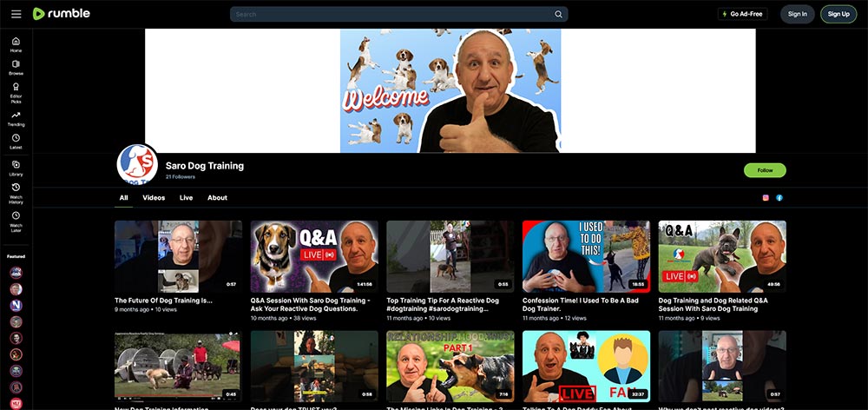Click the Rumble logo

pyautogui.click(x=62, y=14)
